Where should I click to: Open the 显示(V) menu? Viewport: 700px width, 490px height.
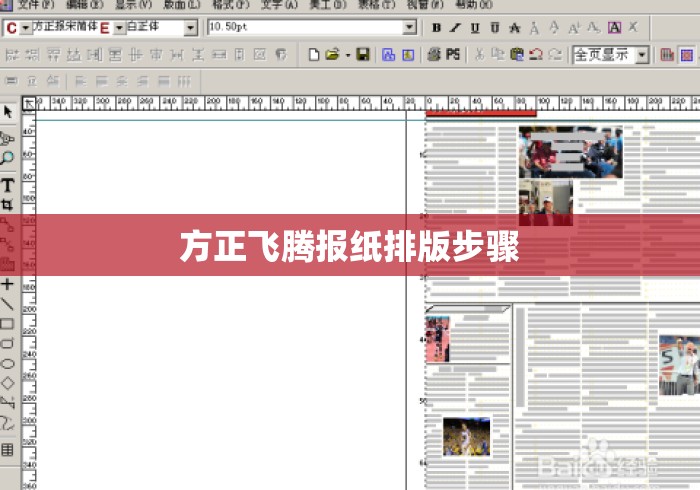[133, 5]
